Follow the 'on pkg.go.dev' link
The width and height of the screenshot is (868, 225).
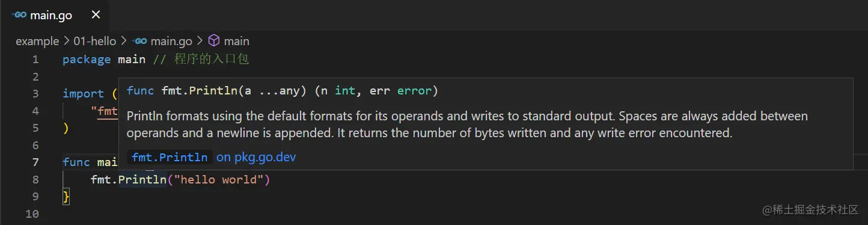pyautogui.click(x=256, y=158)
